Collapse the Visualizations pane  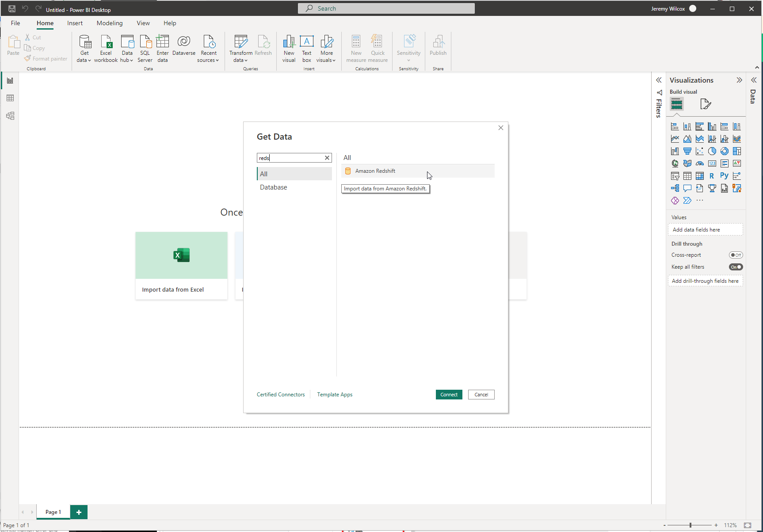click(739, 80)
